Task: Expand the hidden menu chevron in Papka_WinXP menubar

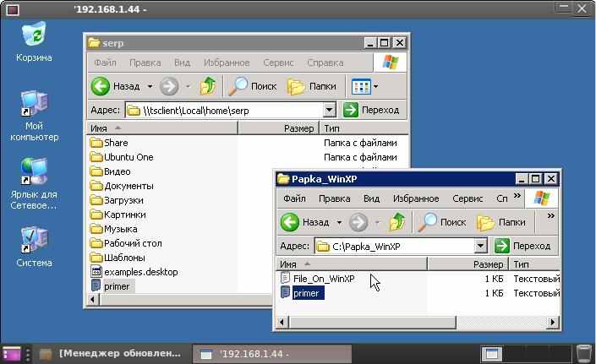Action: click(517, 195)
